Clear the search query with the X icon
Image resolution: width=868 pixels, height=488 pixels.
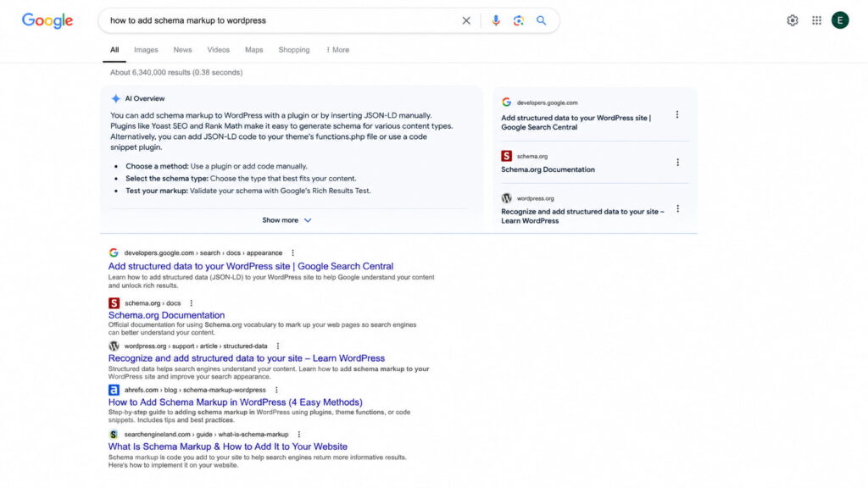point(466,20)
